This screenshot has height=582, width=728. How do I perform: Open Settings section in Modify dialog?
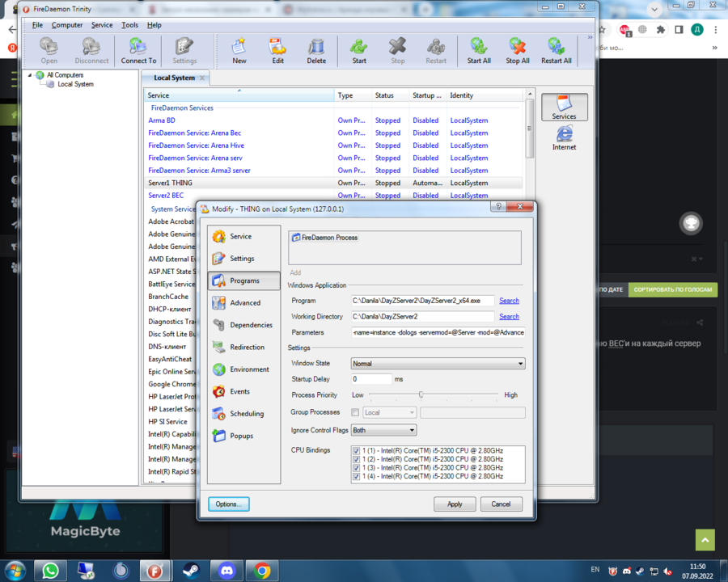pos(243,259)
